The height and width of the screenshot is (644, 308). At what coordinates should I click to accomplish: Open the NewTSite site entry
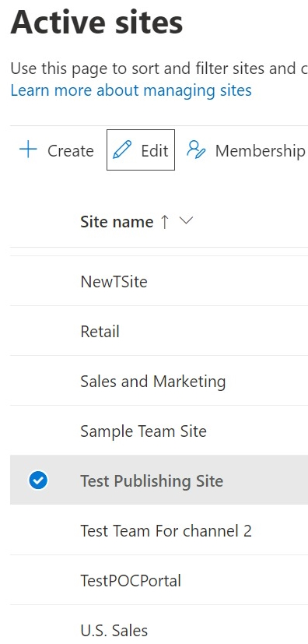click(x=114, y=282)
